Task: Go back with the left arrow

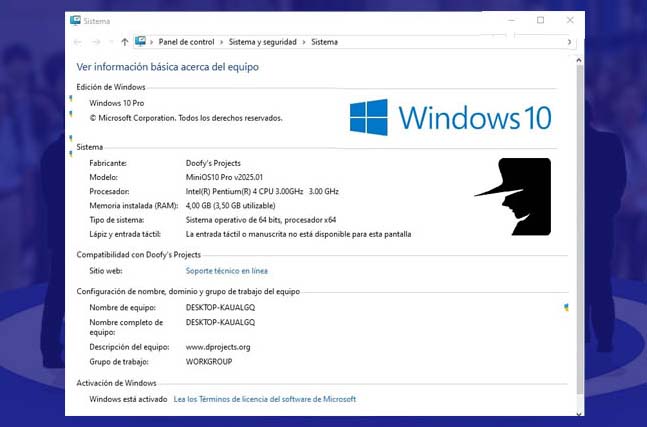Action: [78, 42]
